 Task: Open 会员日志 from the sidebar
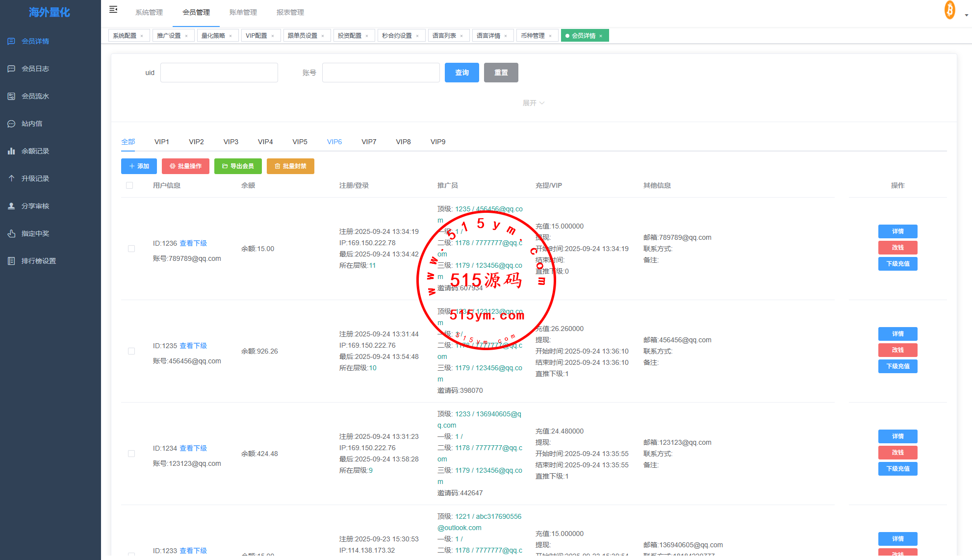coord(35,69)
